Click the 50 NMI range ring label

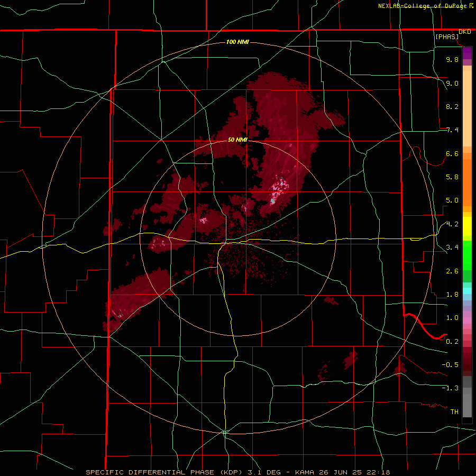click(x=237, y=140)
